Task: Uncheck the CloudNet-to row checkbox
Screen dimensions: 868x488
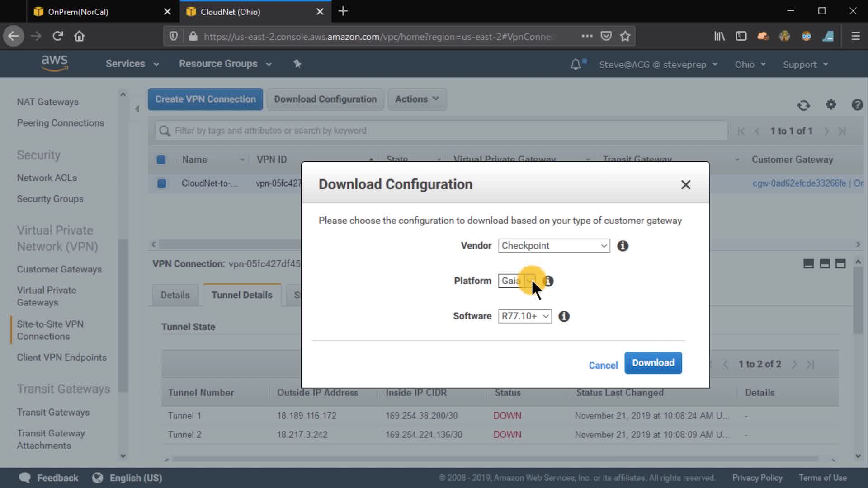Action: click(x=161, y=183)
